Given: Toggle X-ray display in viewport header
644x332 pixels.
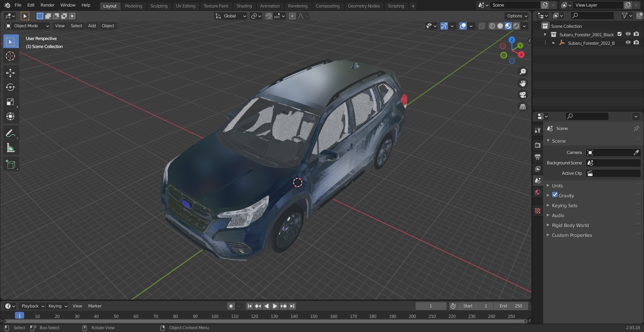Looking at the screenshot, I should coord(481,26).
